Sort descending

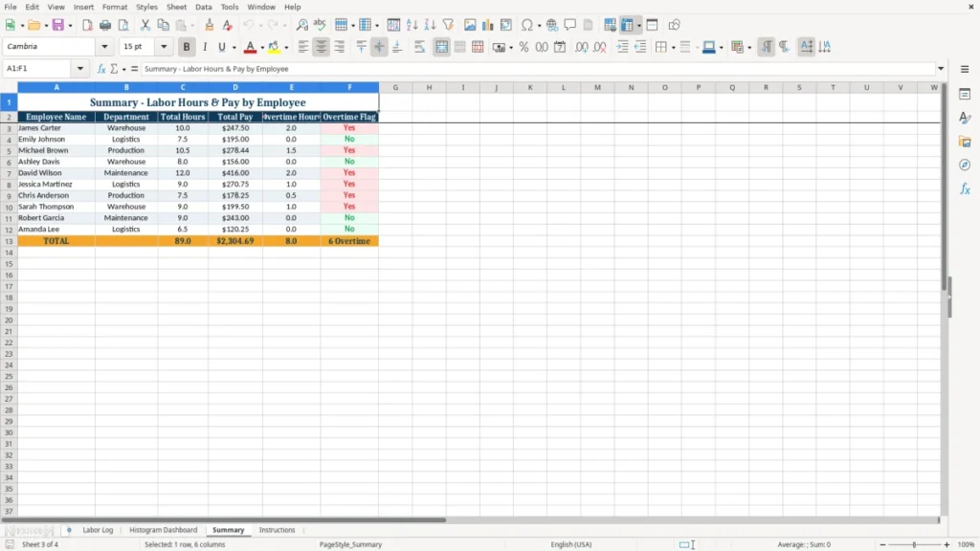pyautogui.click(x=430, y=25)
